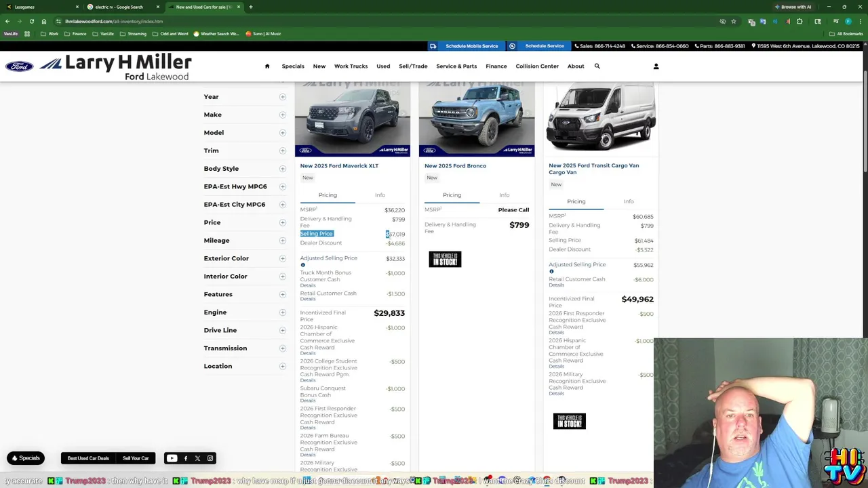The height and width of the screenshot is (488, 868).
Task: Click the eye-slash icon in address bar
Action: 723,21
